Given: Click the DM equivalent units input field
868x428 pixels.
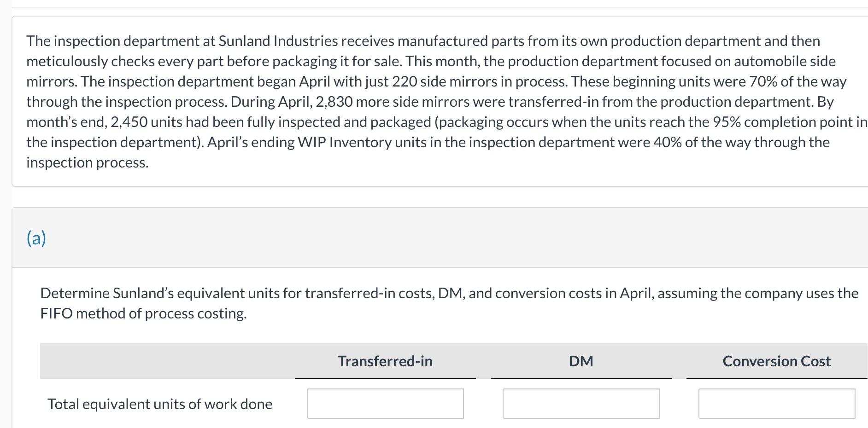Looking at the screenshot, I should click(x=581, y=404).
